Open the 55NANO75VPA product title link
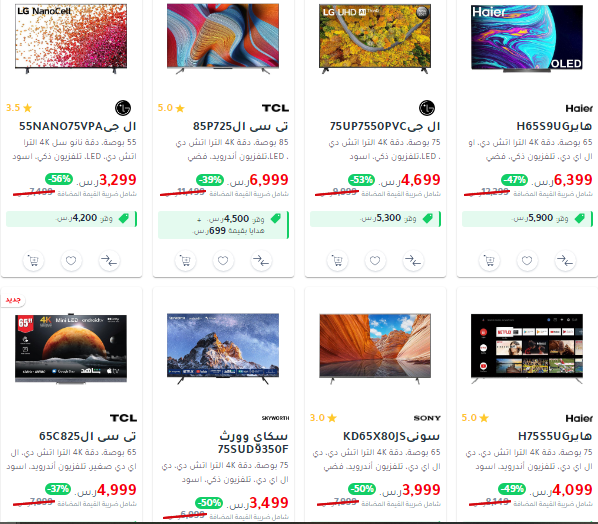 pyautogui.click(x=78, y=126)
